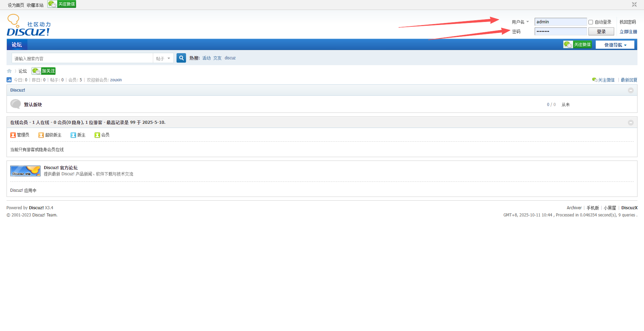The width and height of the screenshot is (644, 331).
Task: Open the 快捷导航 quick navigation dropdown
Action: click(615, 45)
